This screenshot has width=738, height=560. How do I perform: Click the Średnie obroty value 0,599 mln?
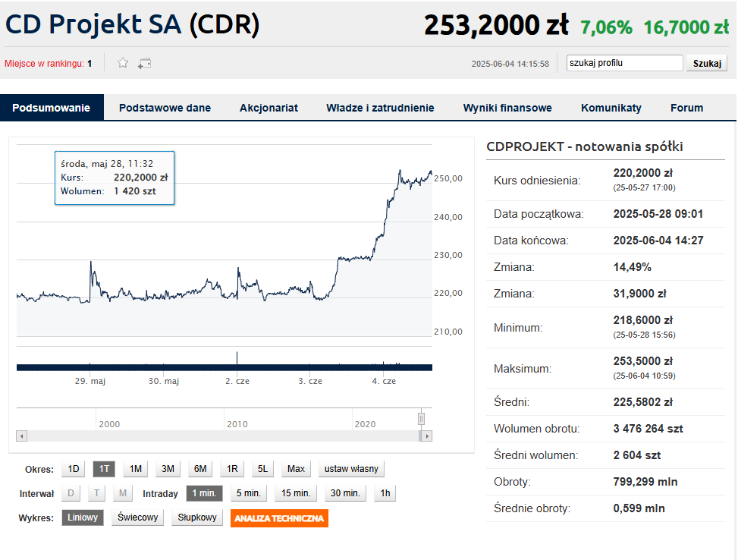pyautogui.click(x=639, y=508)
